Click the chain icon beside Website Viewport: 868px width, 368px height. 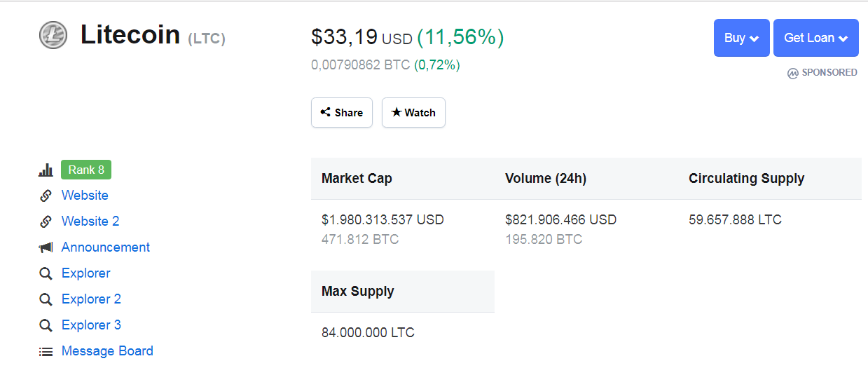tap(46, 196)
